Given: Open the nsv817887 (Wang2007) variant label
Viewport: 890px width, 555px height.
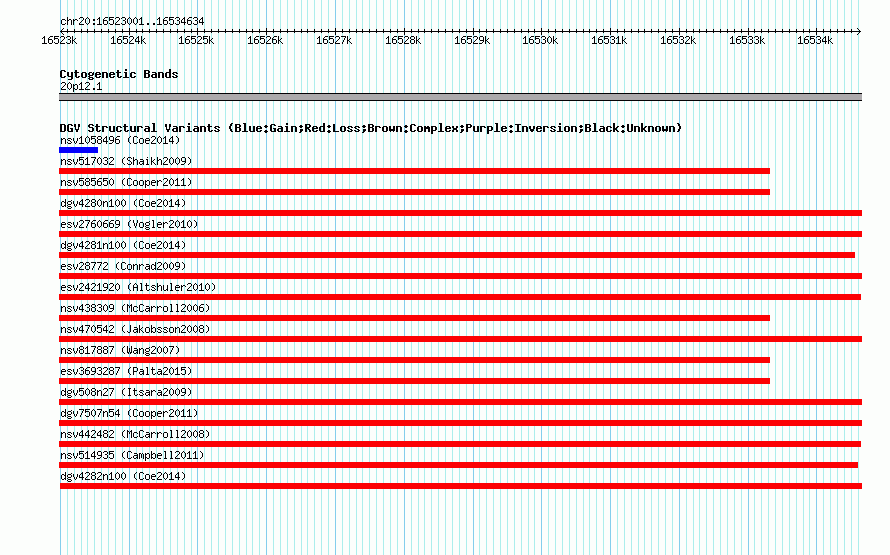Looking at the screenshot, I should click(120, 350).
